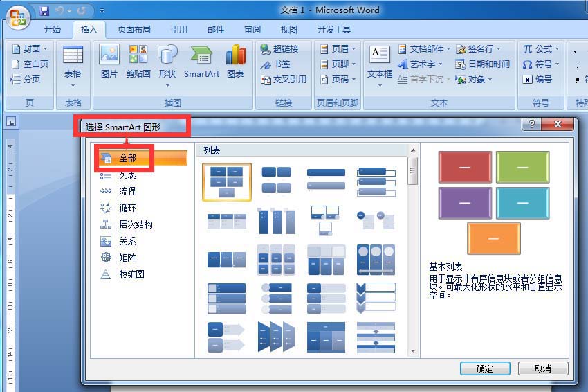Click the green block in preview
Screen dimensions: 588x392
(523, 167)
